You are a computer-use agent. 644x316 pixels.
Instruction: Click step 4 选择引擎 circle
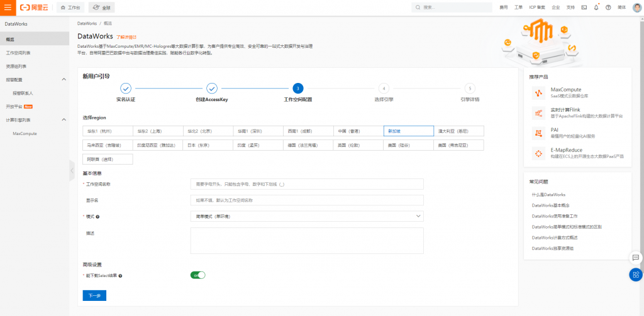pos(384,88)
